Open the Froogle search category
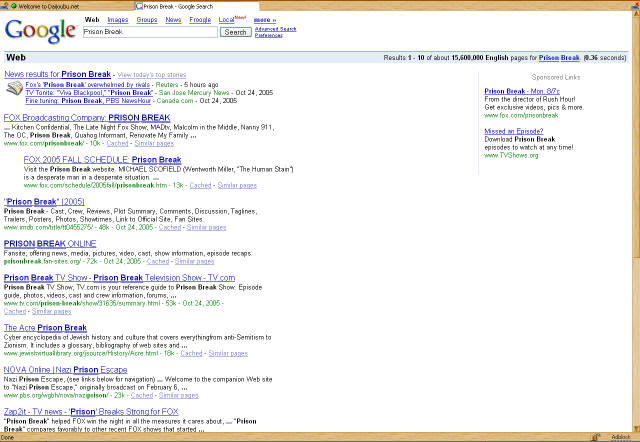640x442 pixels. pyautogui.click(x=200, y=20)
